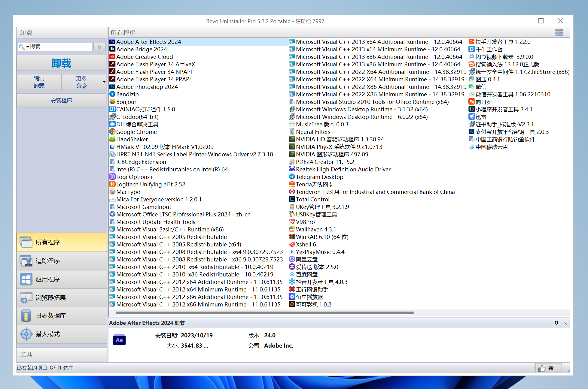
Task: Click the WinRAR 6.10 icon
Action: [x=292, y=237]
